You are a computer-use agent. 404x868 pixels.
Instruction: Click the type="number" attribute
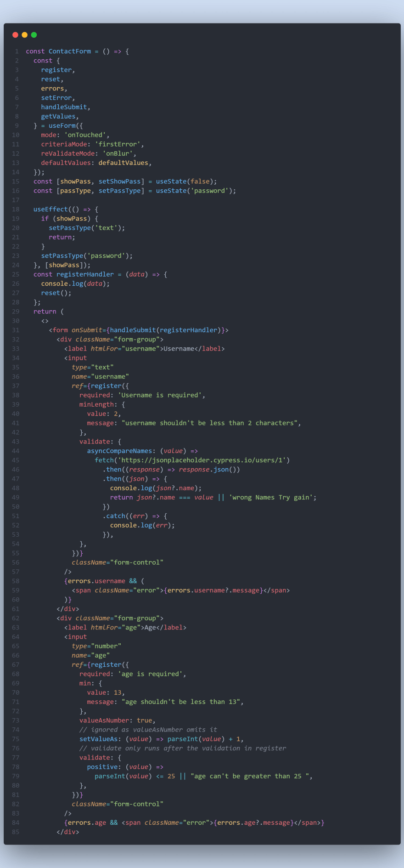96,646
